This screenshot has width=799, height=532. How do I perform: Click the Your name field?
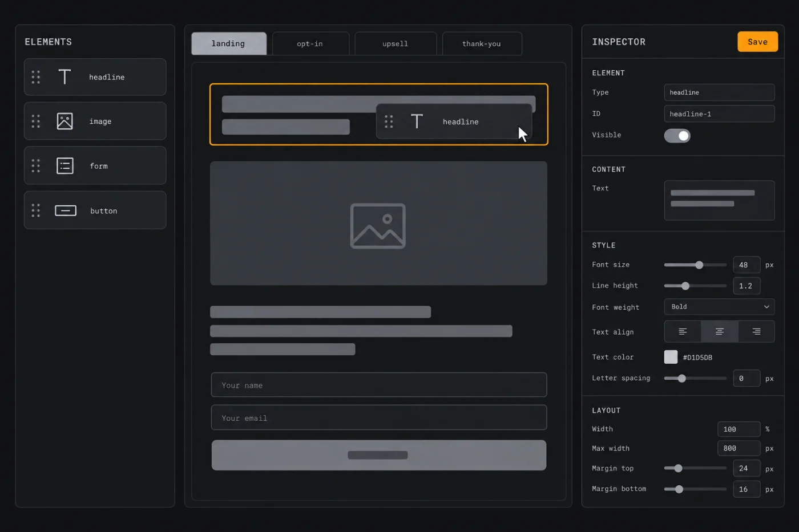(379, 385)
